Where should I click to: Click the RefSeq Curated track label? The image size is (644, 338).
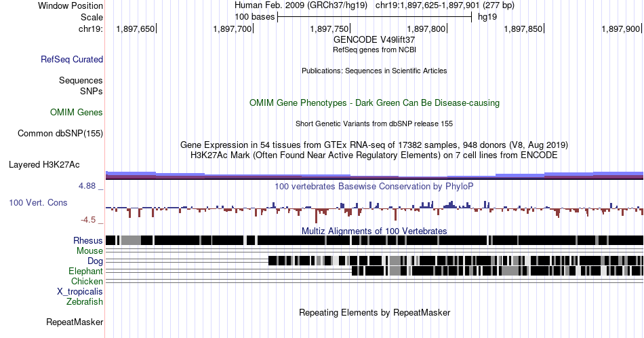pyautogui.click(x=71, y=59)
